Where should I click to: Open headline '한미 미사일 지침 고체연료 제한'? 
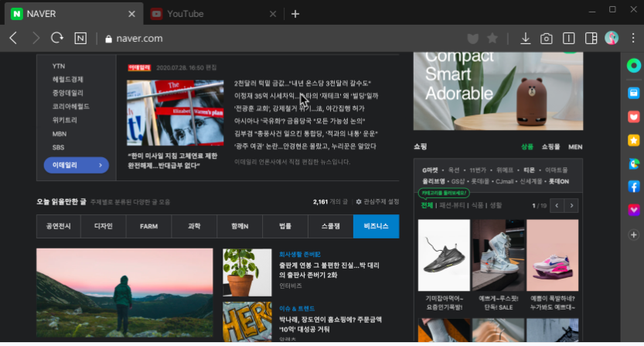(172, 160)
